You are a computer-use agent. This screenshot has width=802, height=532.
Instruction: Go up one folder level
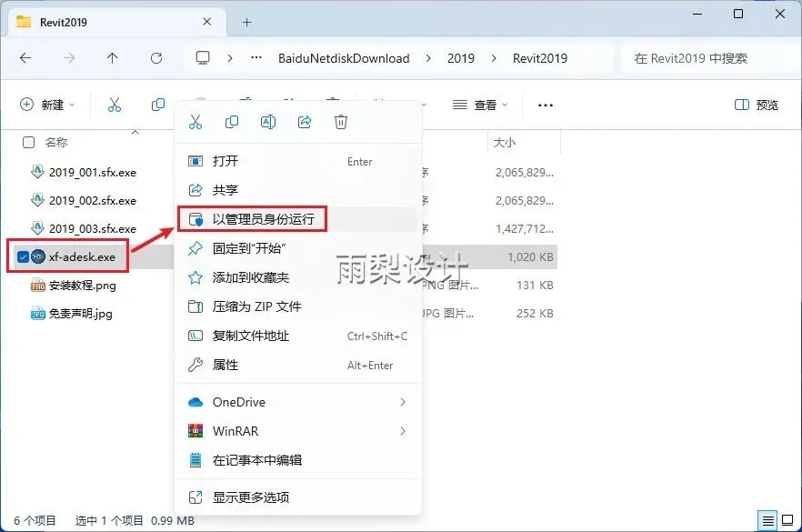(x=113, y=58)
